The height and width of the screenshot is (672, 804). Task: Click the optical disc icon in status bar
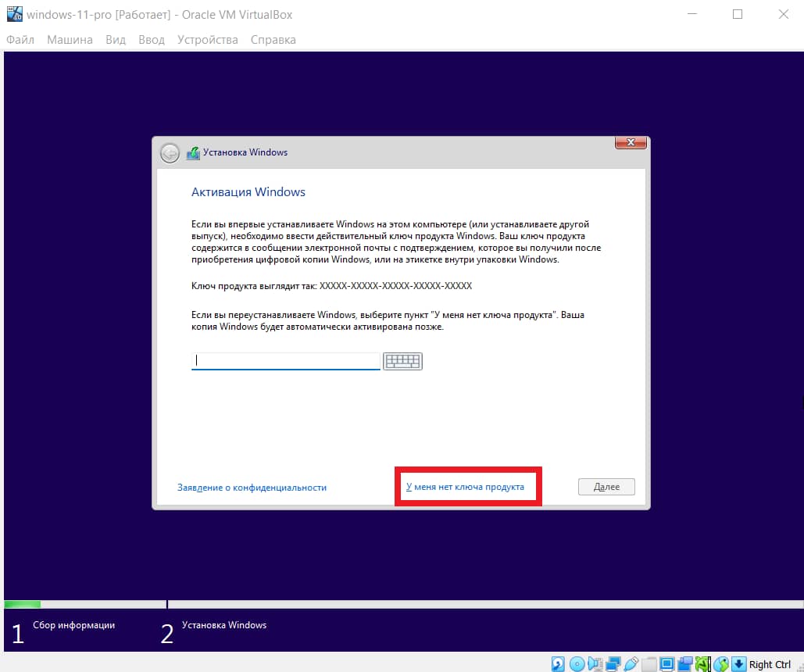[x=577, y=663]
